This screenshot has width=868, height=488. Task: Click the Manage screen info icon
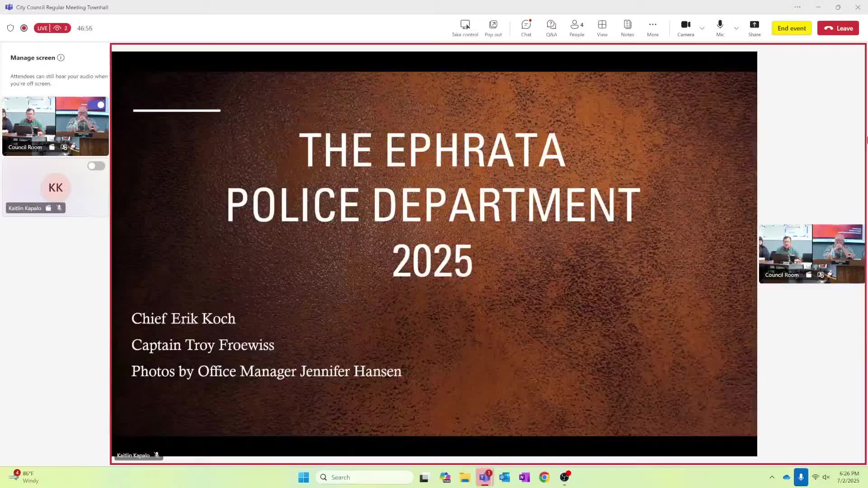coord(61,58)
